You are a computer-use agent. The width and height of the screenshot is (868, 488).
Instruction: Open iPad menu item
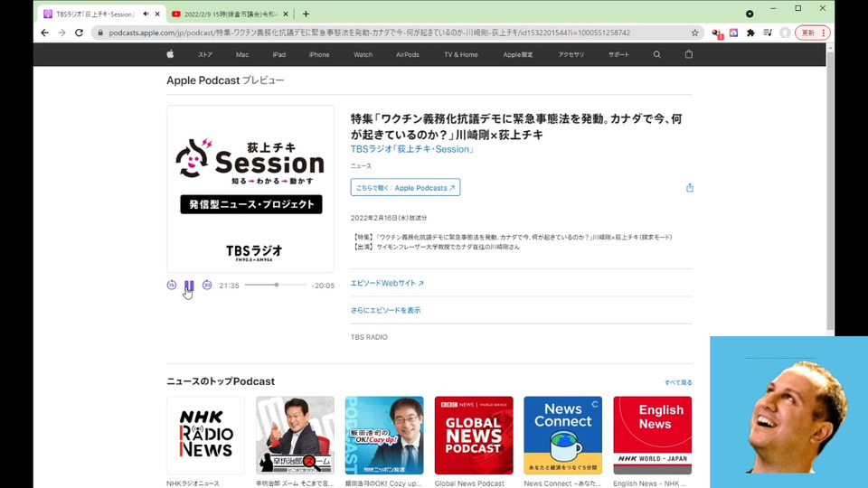(x=279, y=55)
